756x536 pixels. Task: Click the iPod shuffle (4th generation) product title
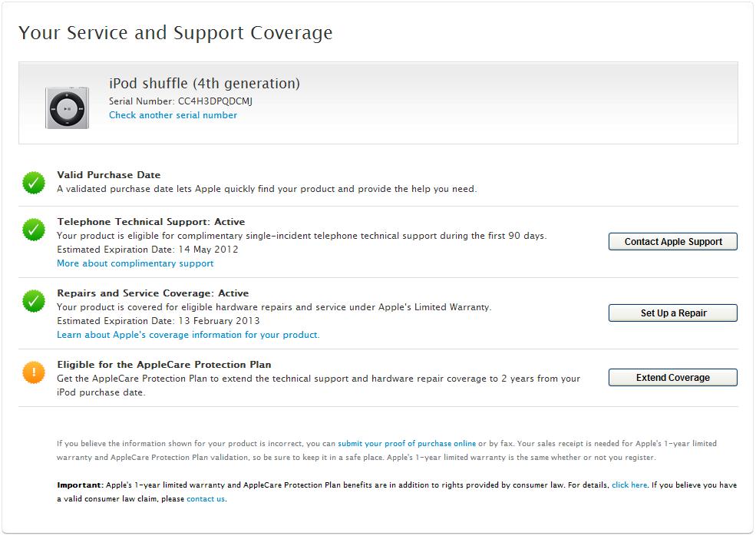point(204,84)
